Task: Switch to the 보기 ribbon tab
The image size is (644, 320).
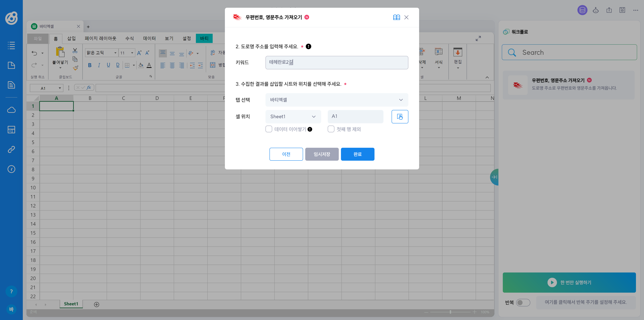Action: (x=169, y=38)
